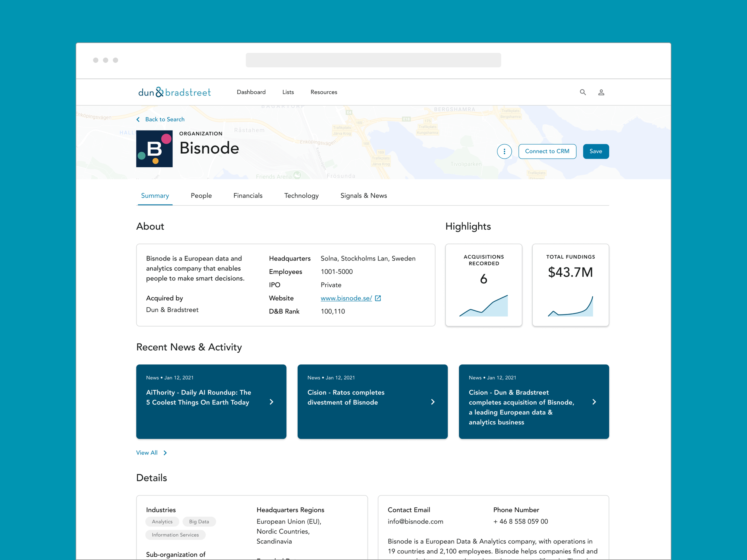Click the Total Fundings highlight card

click(x=570, y=285)
